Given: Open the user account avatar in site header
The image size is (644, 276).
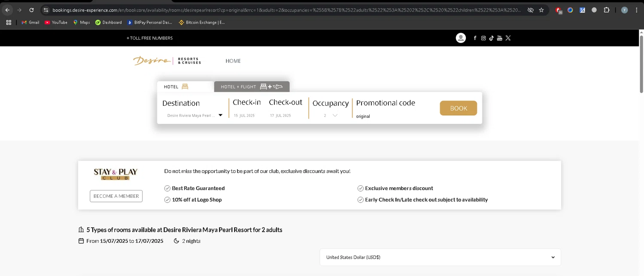Looking at the screenshot, I should (x=461, y=38).
